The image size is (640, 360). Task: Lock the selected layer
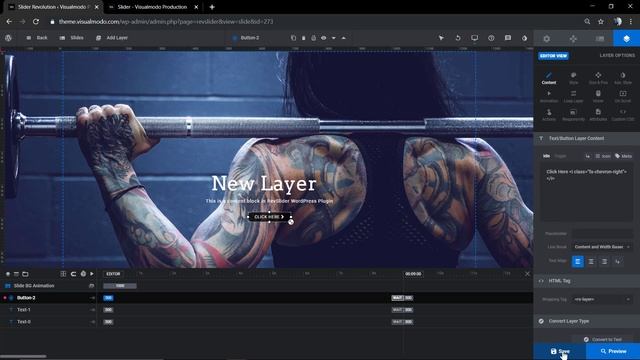point(313,38)
